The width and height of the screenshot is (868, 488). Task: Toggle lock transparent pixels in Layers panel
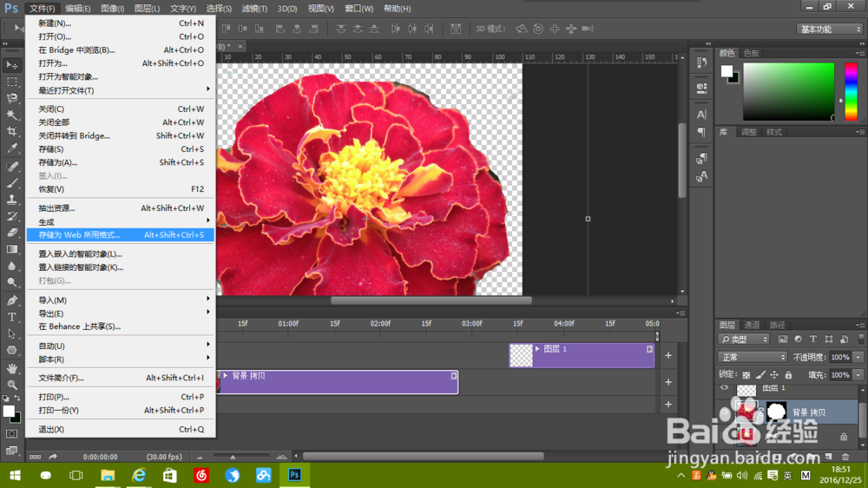(746, 375)
